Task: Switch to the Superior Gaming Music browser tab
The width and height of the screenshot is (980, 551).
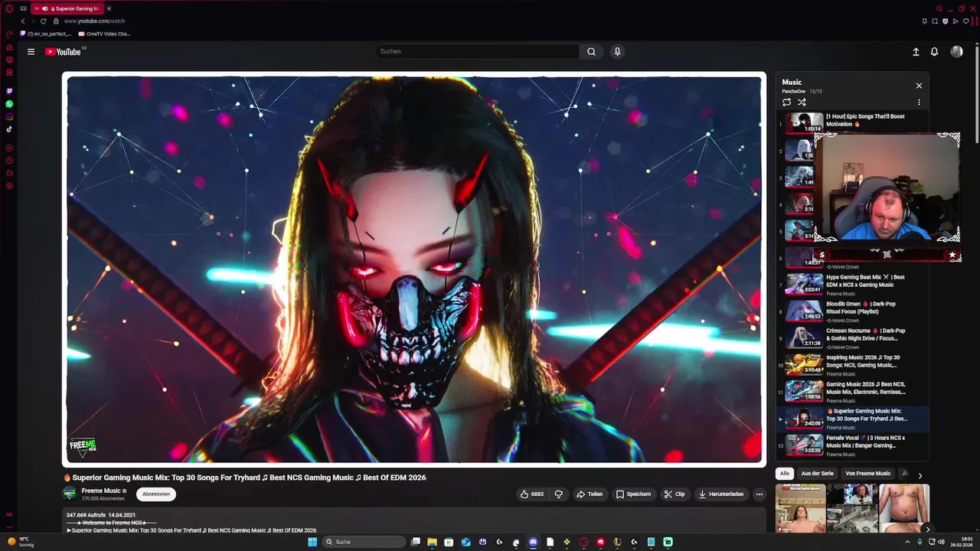Action: click(68, 8)
